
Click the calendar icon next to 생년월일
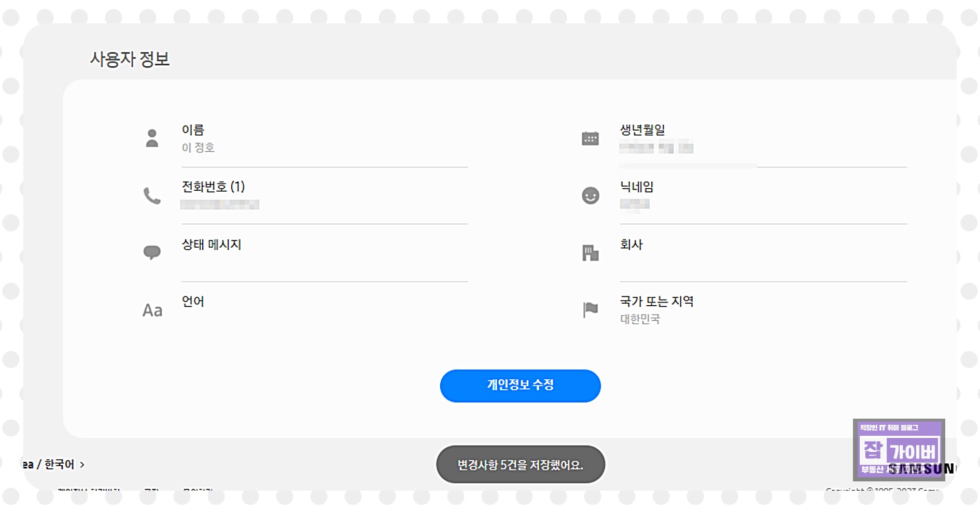click(x=590, y=138)
